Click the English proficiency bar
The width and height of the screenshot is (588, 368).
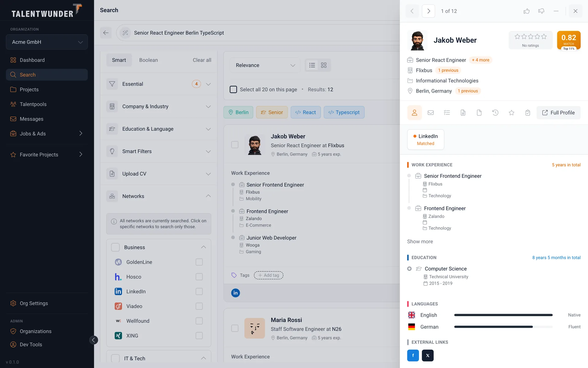503,315
